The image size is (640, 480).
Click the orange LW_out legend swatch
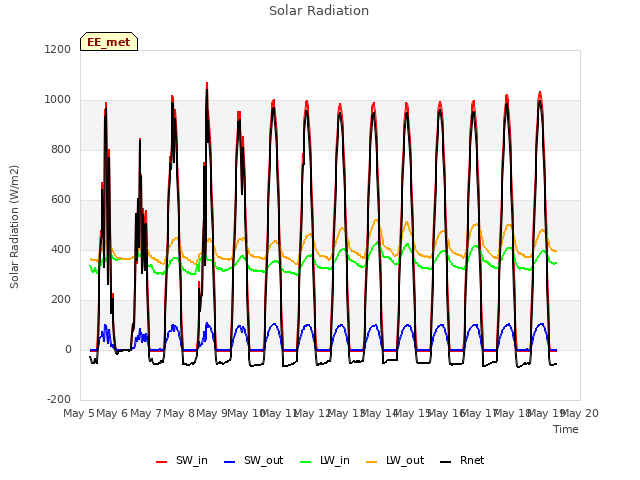point(372,462)
